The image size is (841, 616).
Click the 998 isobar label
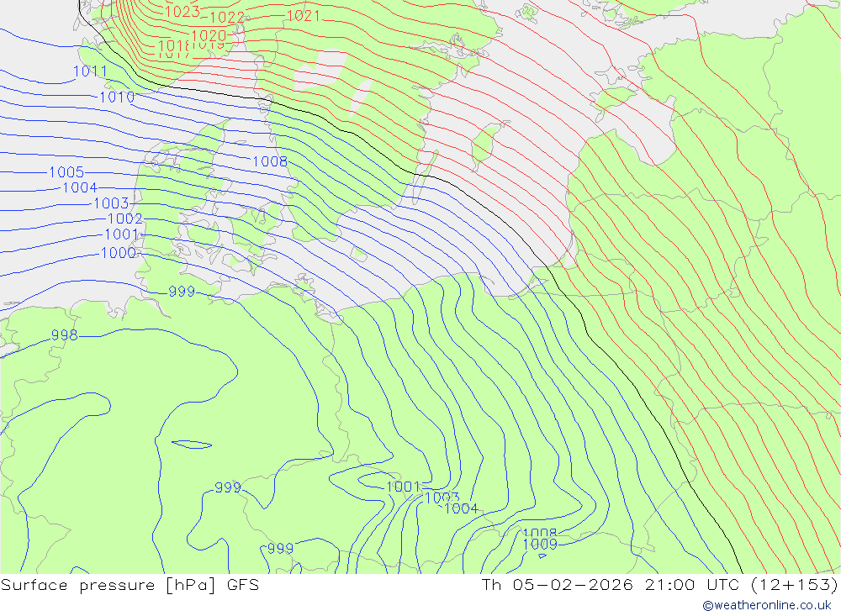(x=65, y=335)
